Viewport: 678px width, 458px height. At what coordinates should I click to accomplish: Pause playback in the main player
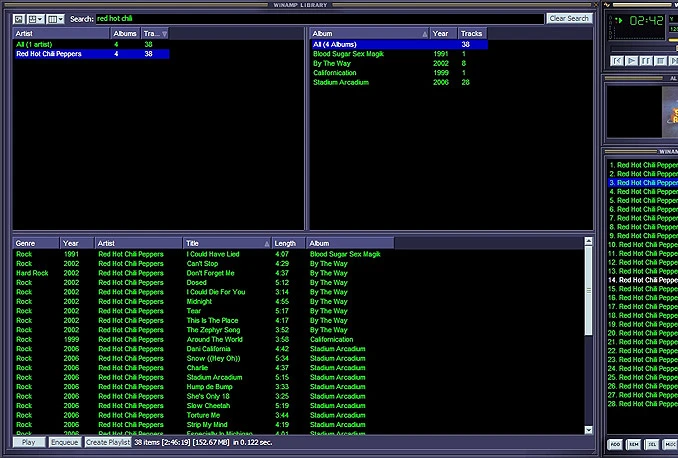(x=646, y=61)
